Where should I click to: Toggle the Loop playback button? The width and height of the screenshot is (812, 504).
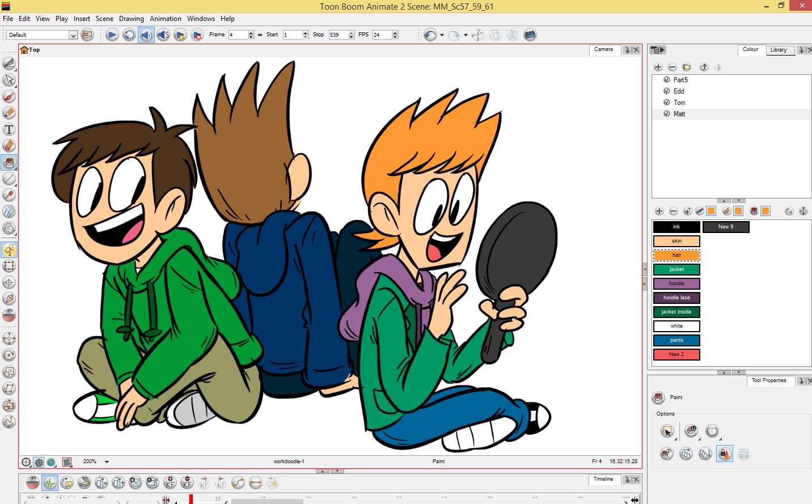129,35
